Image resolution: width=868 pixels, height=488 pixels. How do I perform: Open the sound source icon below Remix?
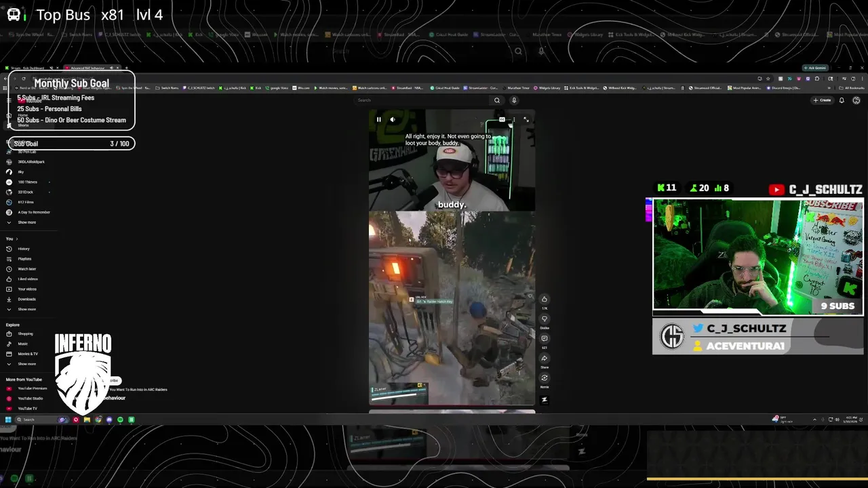(x=544, y=399)
